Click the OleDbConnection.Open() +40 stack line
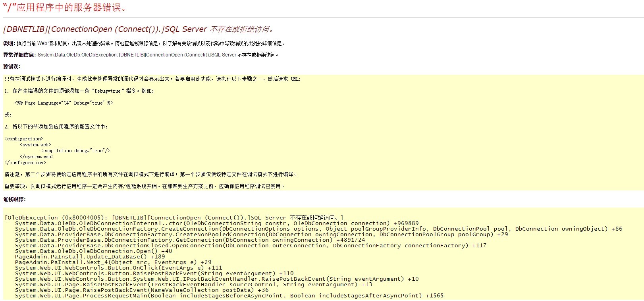 pos(94,251)
